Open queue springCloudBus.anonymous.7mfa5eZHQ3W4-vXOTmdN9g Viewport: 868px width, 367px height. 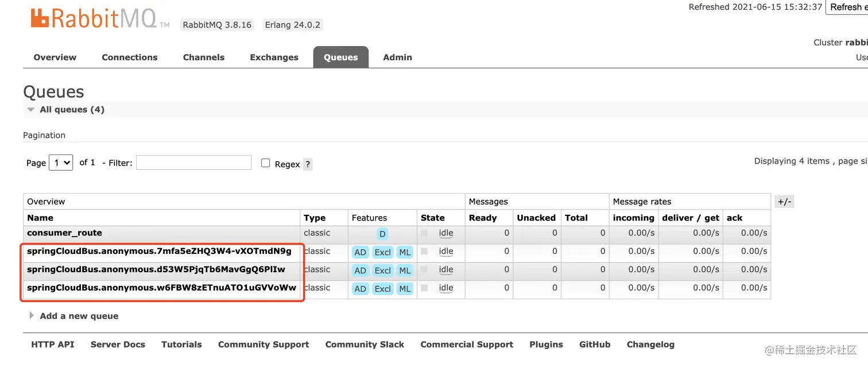159,251
